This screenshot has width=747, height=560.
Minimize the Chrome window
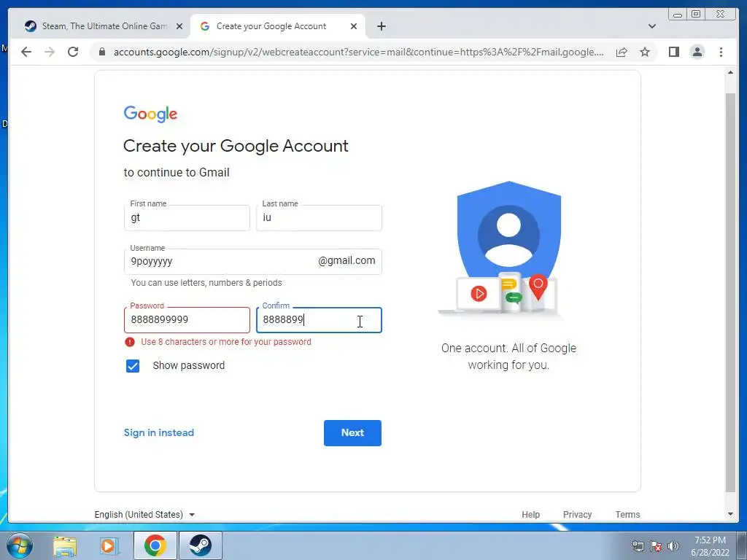[x=678, y=15]
